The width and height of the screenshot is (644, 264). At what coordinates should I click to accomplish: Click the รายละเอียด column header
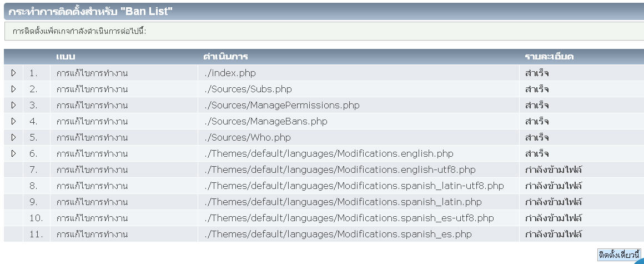tap(549, 57)
